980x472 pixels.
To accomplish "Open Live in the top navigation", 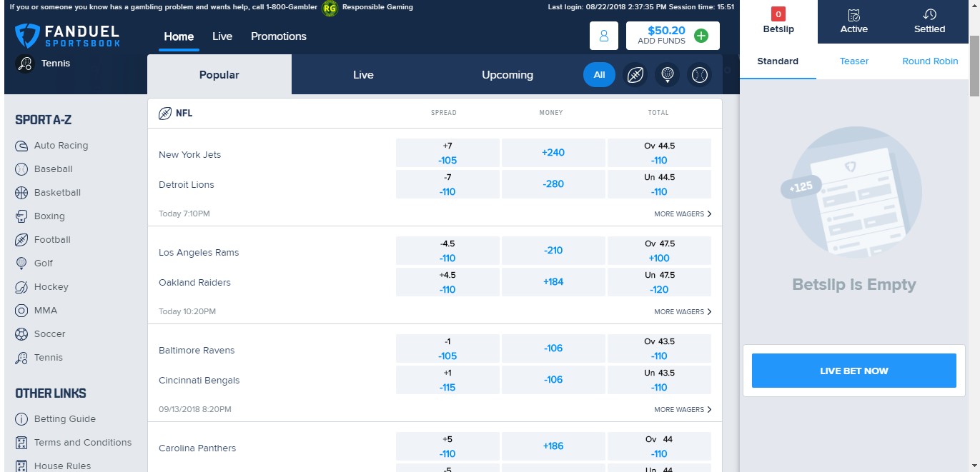I will click(222, 36).
